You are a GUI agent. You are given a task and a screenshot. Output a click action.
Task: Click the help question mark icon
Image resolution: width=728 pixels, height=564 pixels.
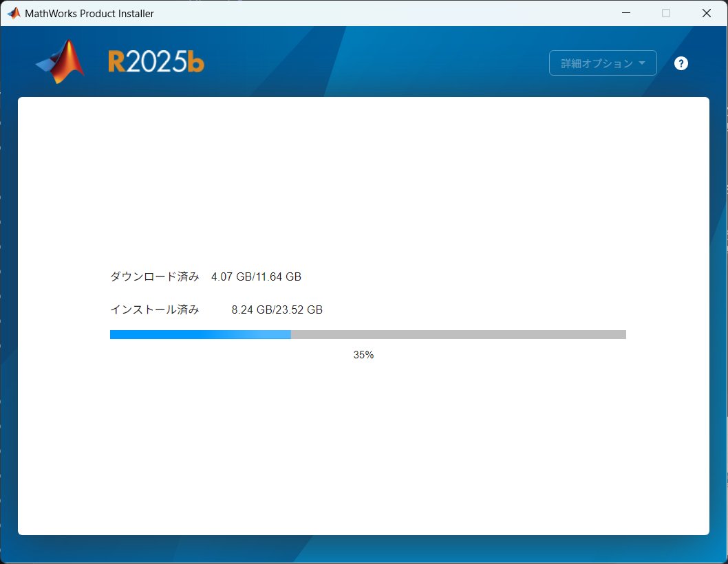pyautogui.click(x=681, y=63)
